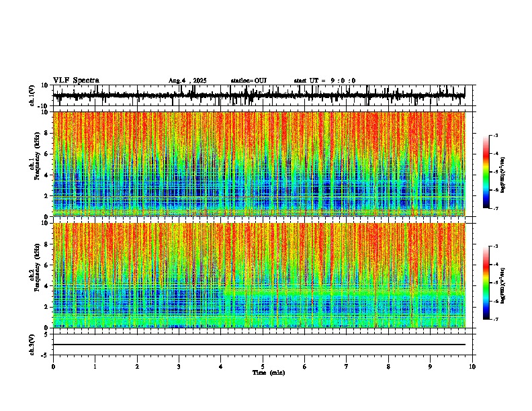Click the time-axis tick label "0"
Image resolution: width=532 pixels, height=411 pixels.
coord(53,367)
